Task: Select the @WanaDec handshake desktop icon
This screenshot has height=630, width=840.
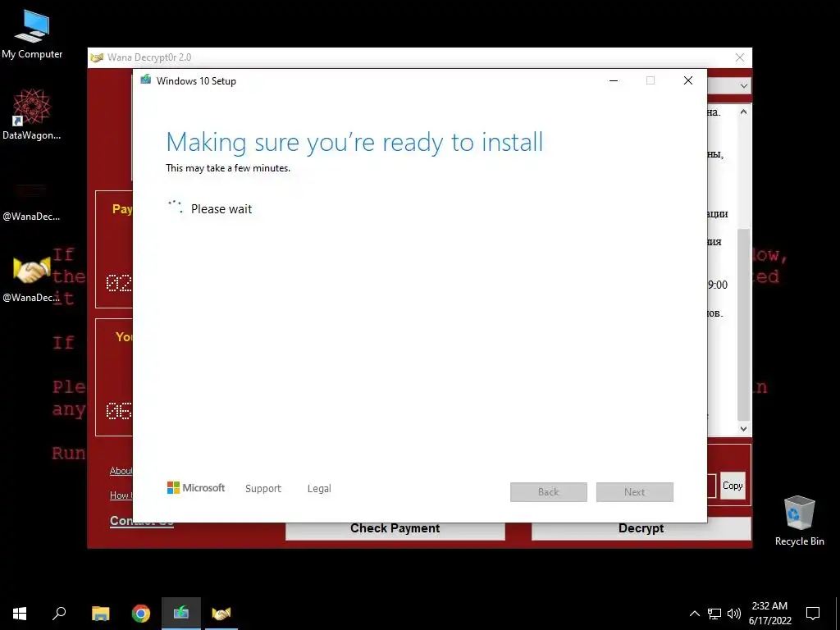Action: tap(31, 279)
